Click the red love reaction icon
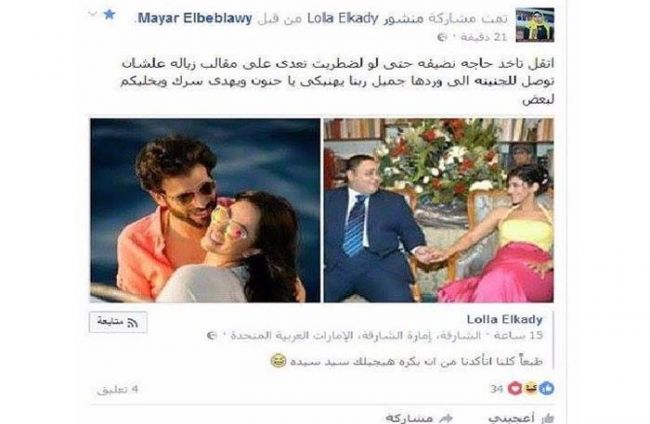Image resolution: width=650 pixels, height=424 pixels. [514, 388]
